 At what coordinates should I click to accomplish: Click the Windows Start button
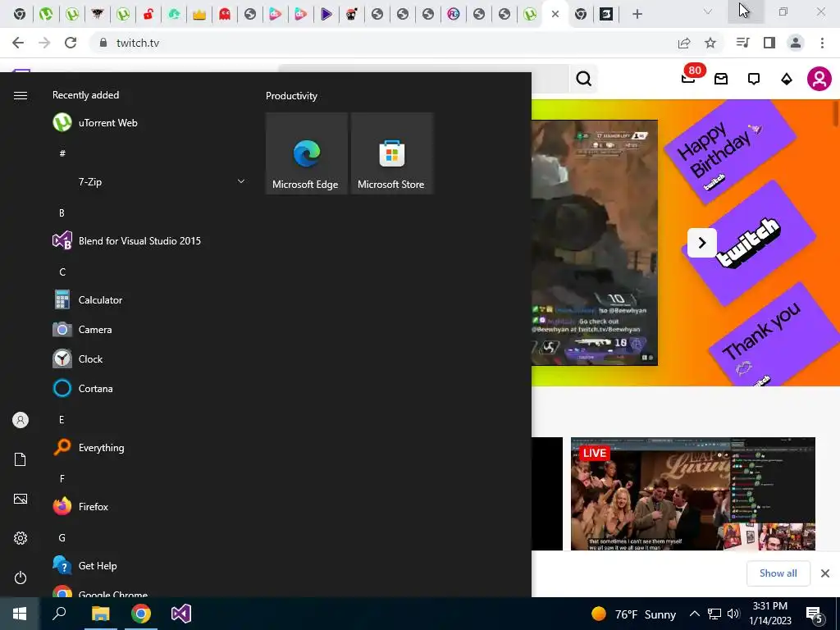(20, 614)
